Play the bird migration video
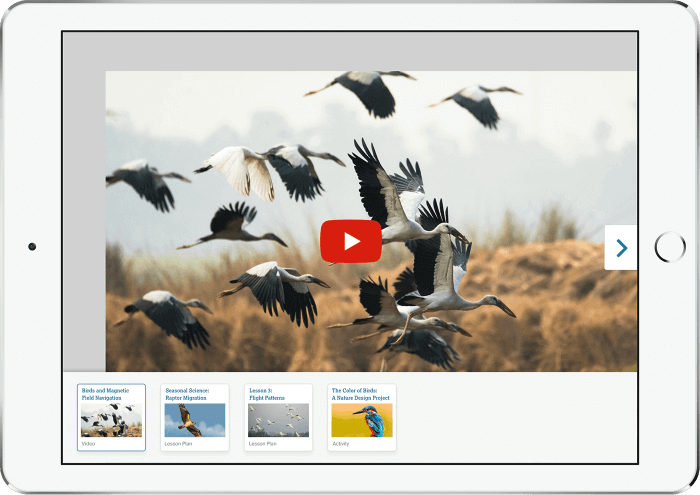The image size is (700, 495). click(350, 241)
